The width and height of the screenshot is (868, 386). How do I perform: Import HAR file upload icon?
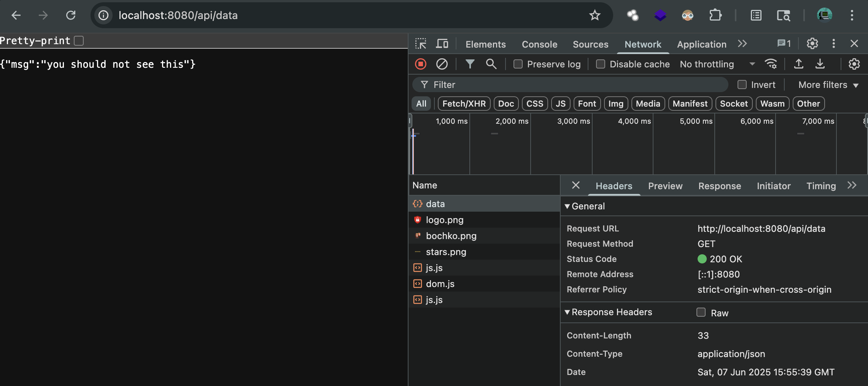pos(799,64)
